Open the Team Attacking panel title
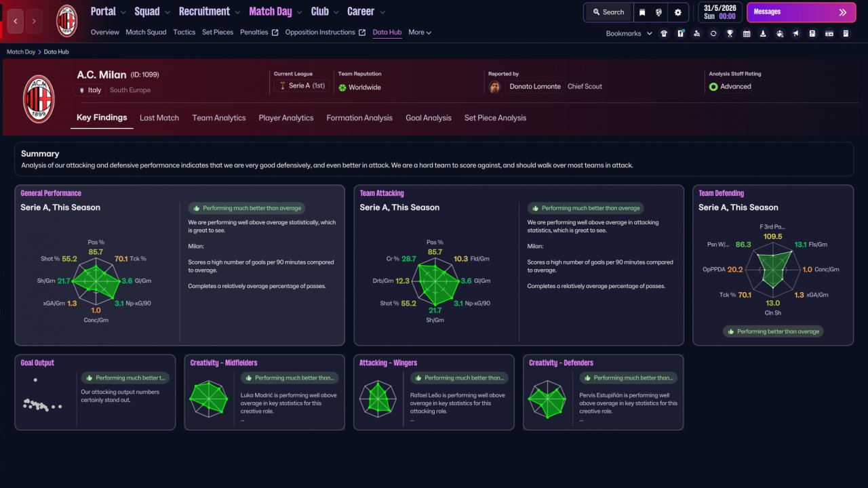 coord(382,193)
